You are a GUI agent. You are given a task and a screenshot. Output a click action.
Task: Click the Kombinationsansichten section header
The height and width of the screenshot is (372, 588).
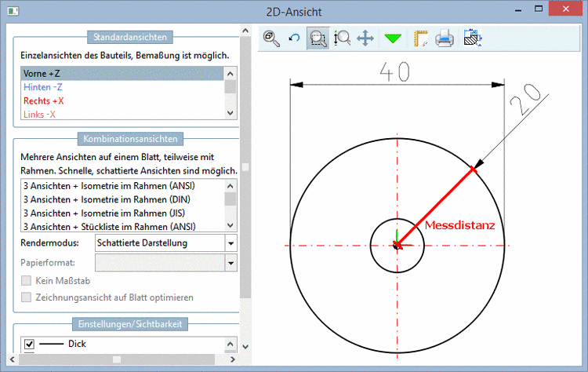pyautogui.click(x=130, y=139)
